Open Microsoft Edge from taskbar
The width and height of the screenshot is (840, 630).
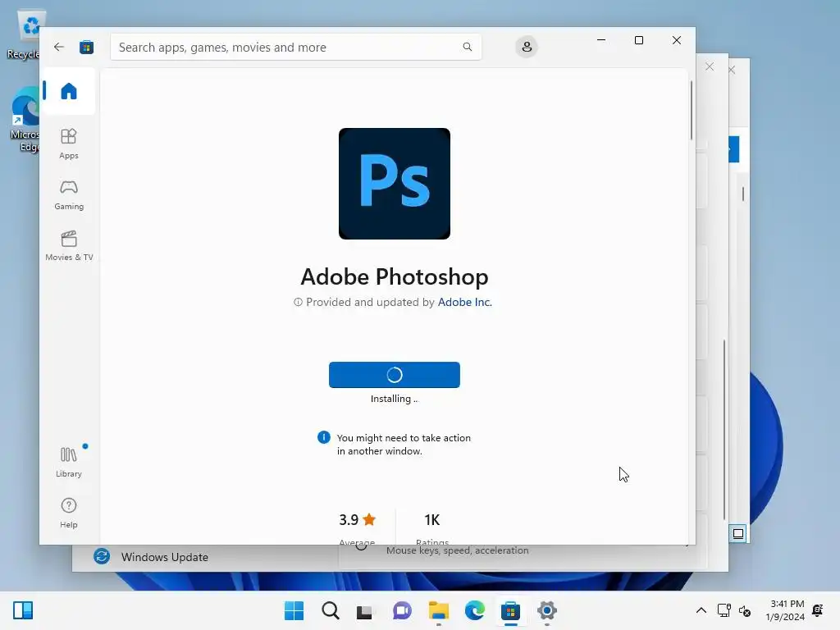(x=475, y=610)
